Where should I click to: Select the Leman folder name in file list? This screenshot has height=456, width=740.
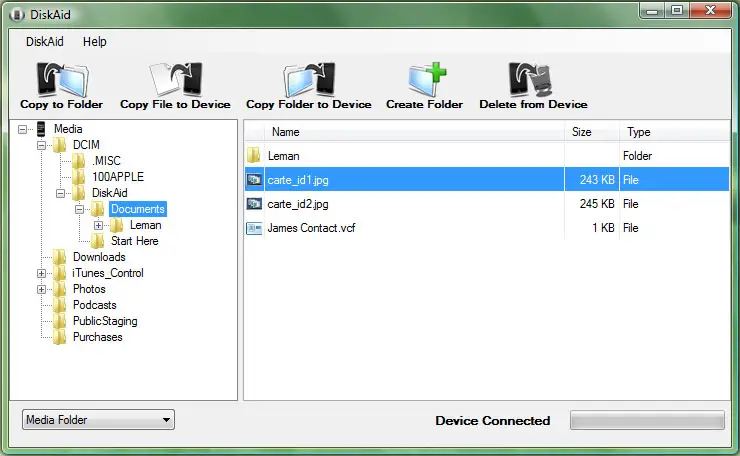(x=284, y=156)
